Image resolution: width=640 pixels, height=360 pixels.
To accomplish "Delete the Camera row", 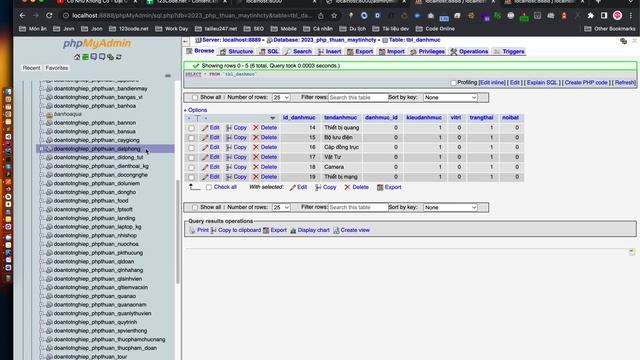I will (264, 167).
